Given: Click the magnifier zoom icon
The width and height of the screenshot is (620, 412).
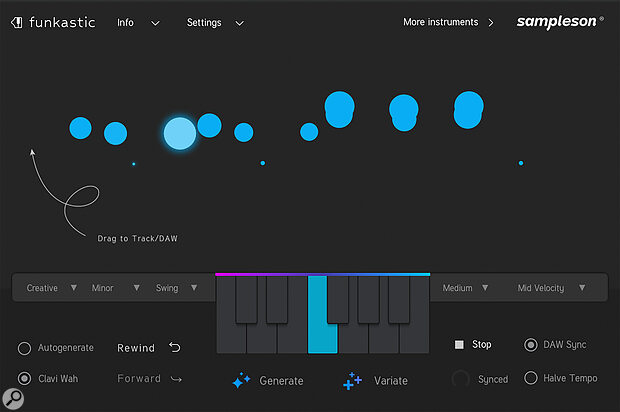Looking at the screenshot, I should point(13,399).
